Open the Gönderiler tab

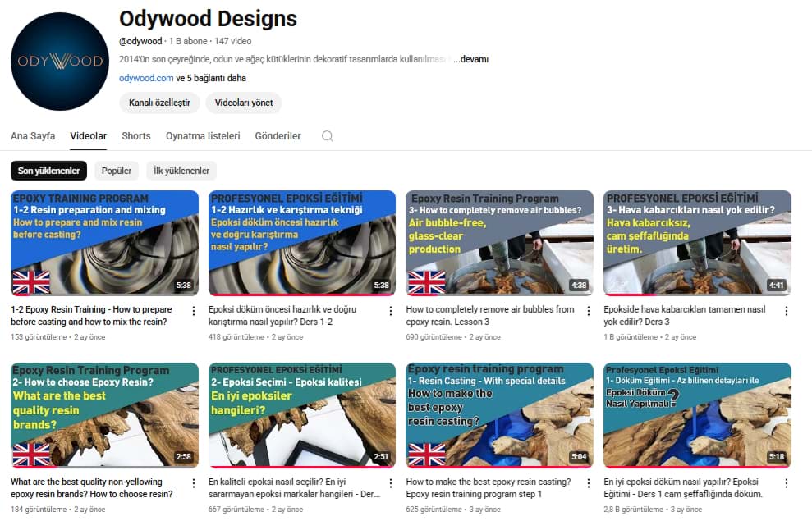click(x=278, y=136)
